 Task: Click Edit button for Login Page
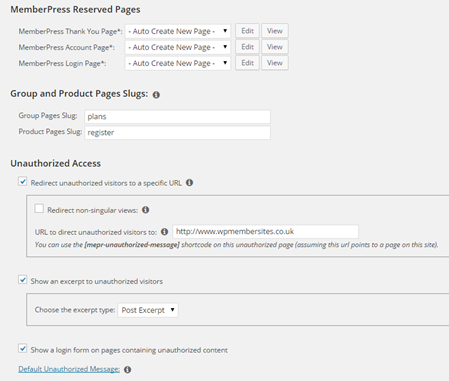pyautogui.click(x=247, y=63)
